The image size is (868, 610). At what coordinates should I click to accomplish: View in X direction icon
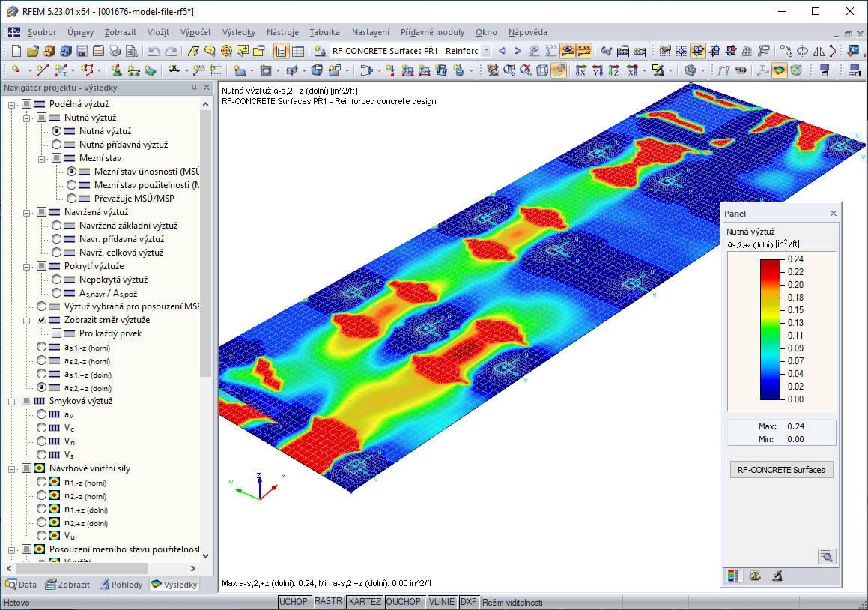[x=580, y=70]
